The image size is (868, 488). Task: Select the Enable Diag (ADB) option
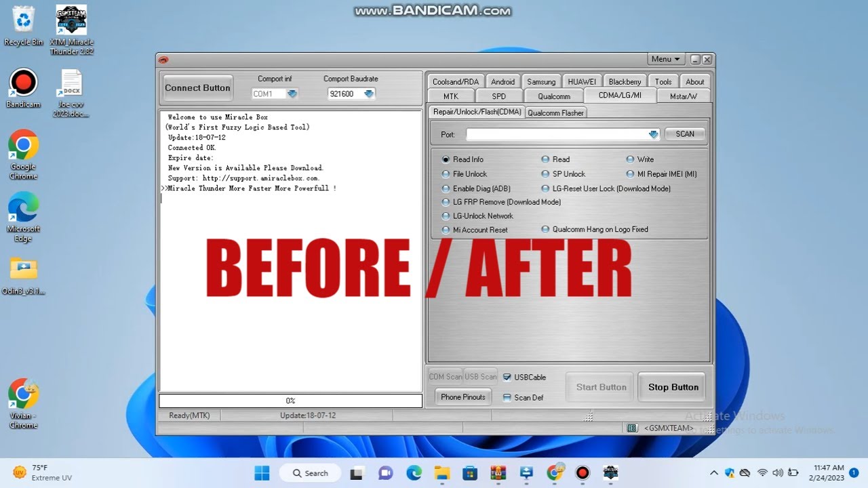[x=476, y=188]
